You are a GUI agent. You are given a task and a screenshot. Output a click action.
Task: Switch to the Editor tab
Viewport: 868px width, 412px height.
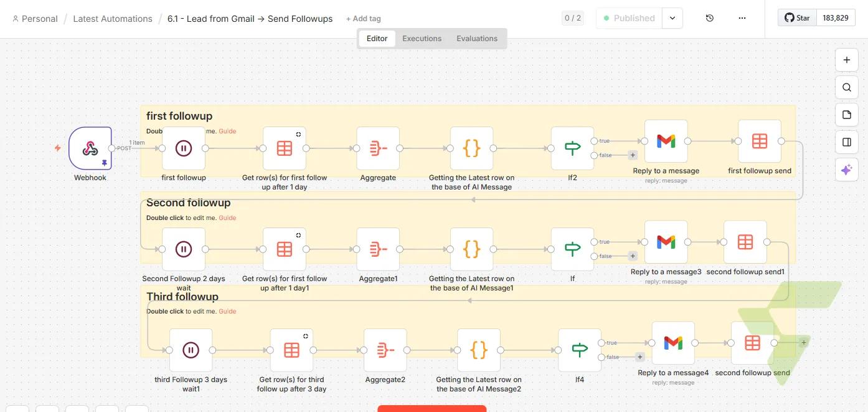click(377, 39)
